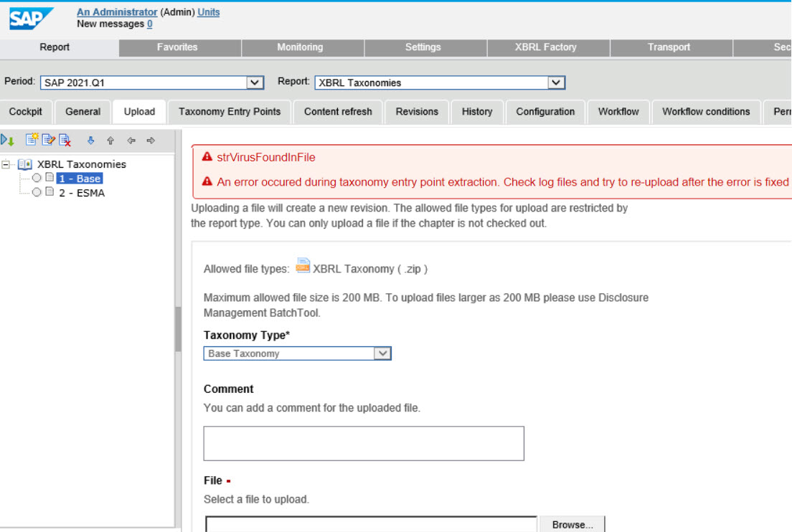Viewport: 792px width, 532px height.
Task: Select the radio button for 1 - Base
Action: tap(37, 179)
